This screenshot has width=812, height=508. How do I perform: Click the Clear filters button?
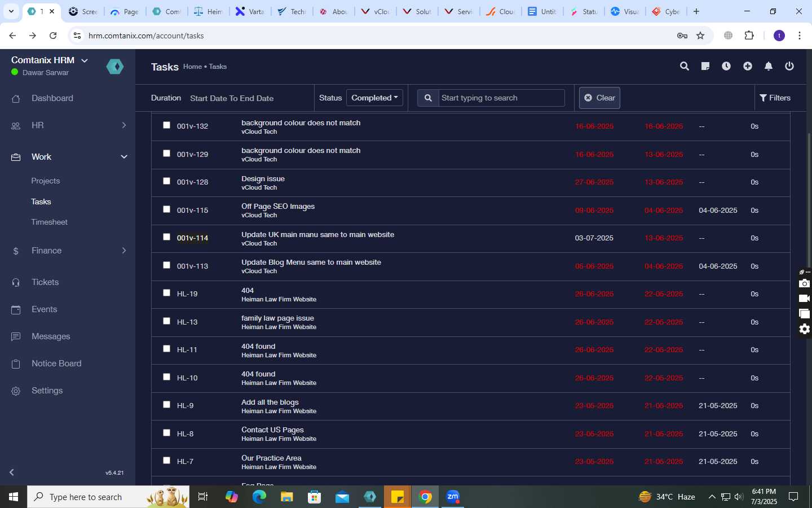pyautogui.click(x=599, y=98)
